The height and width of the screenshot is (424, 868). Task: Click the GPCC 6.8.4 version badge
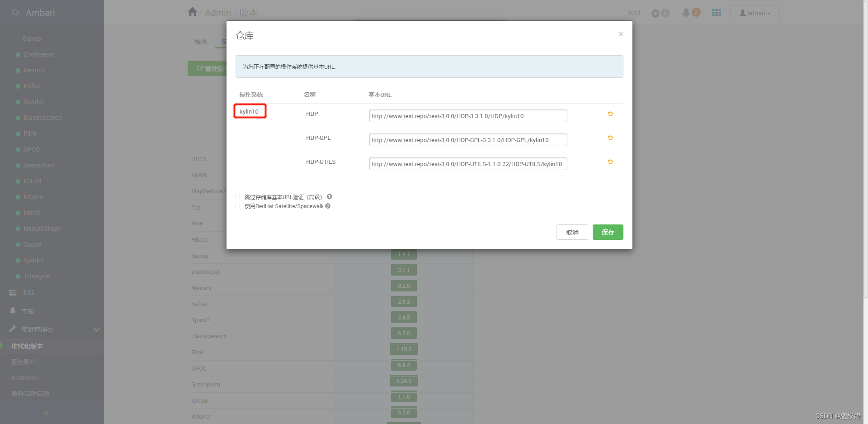tap(404, 365)
